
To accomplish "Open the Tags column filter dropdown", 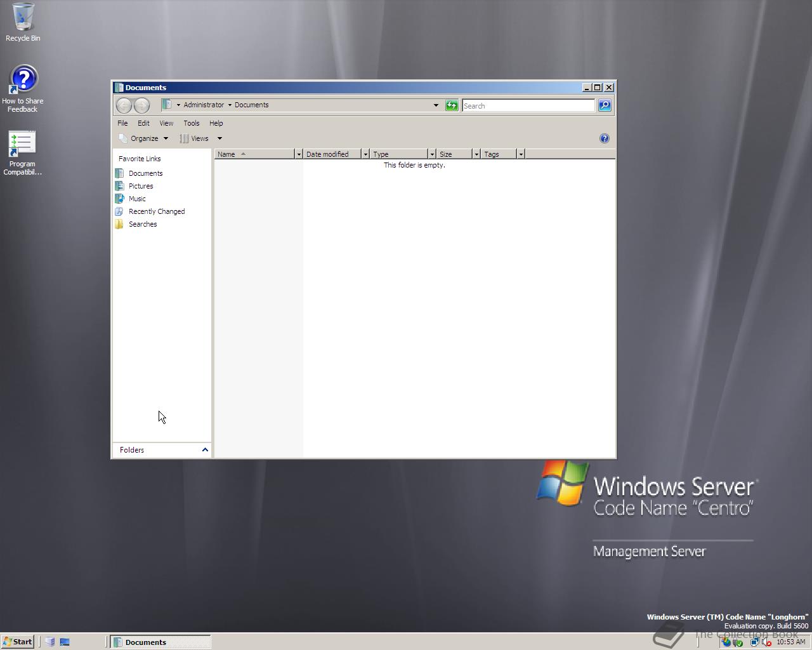I will pos(521,154).
